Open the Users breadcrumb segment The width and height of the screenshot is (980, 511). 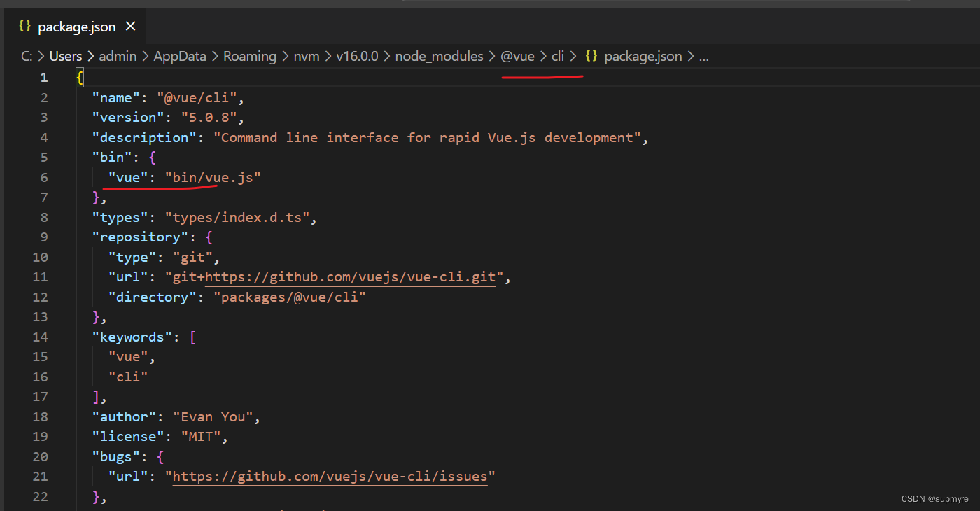[x=66, y=57]
